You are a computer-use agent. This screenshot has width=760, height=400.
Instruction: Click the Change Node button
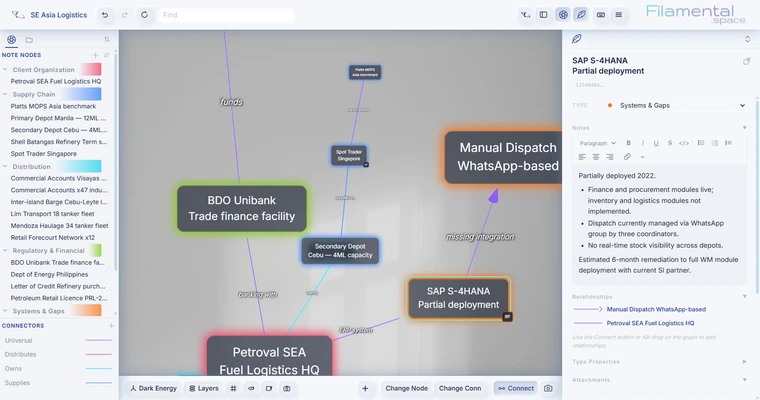tap(406, 388)
